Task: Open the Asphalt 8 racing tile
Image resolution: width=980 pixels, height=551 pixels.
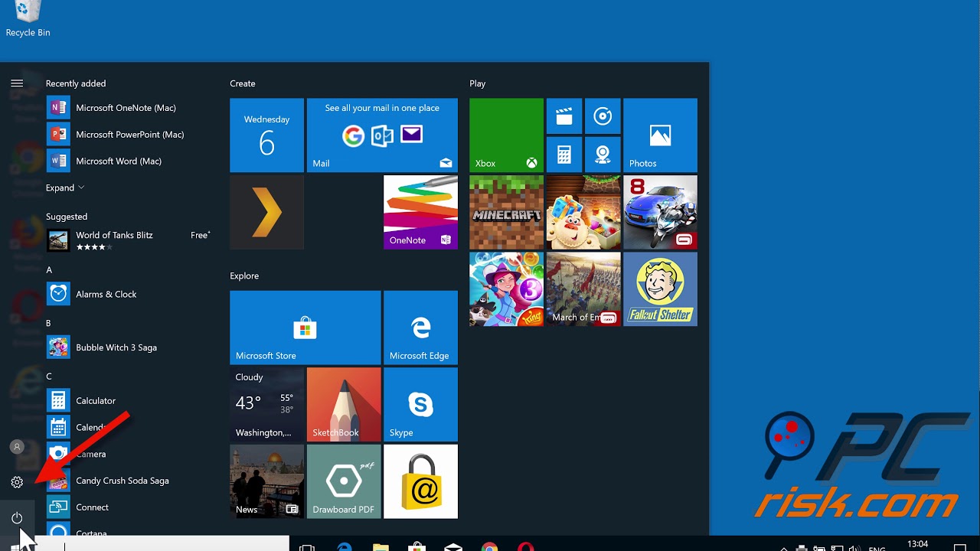Action: click(x=660, y=212)
